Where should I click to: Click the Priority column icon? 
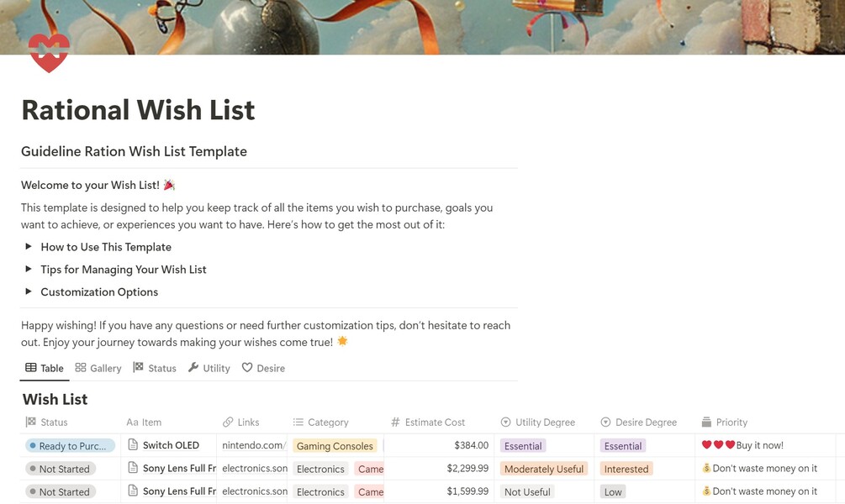tap(706, 423)
